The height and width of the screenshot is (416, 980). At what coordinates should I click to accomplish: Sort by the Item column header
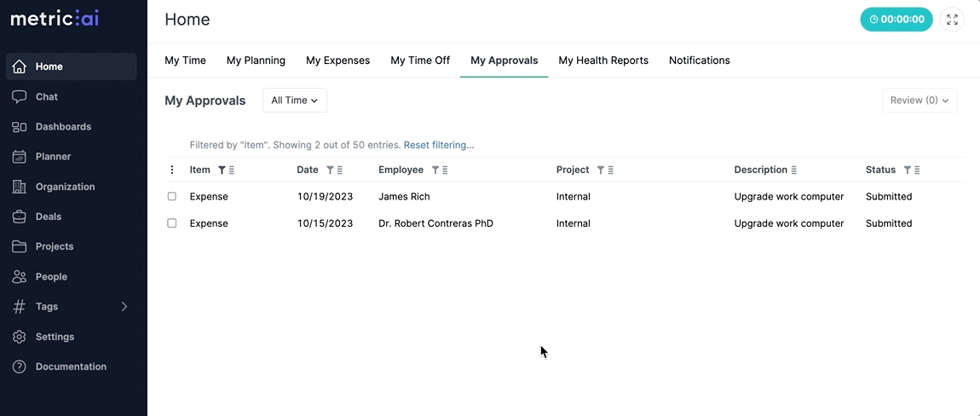(200, 170)
